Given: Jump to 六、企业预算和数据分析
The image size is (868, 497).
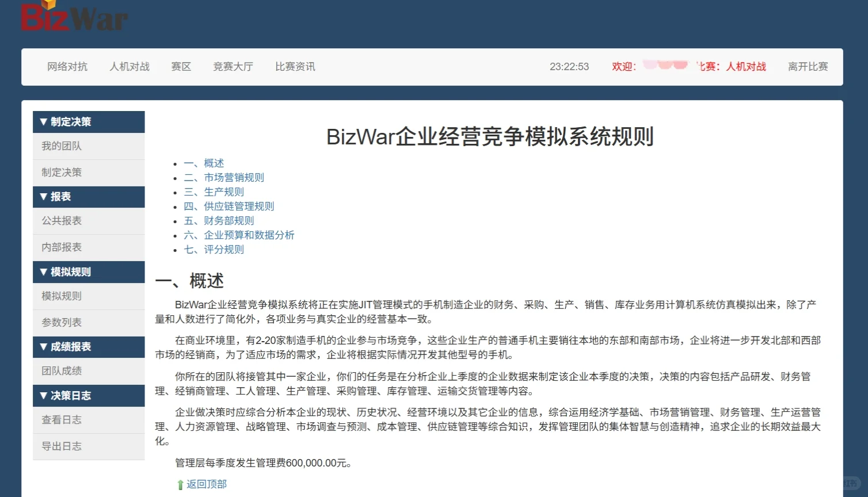Looking at the screenshot, I should click(239, 235).
